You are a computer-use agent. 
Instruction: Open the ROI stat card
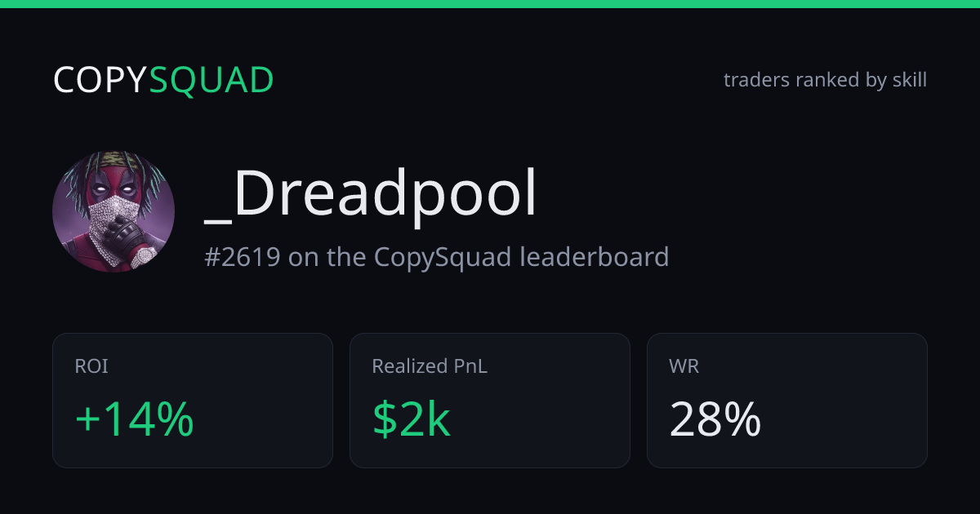coord(193,401)
